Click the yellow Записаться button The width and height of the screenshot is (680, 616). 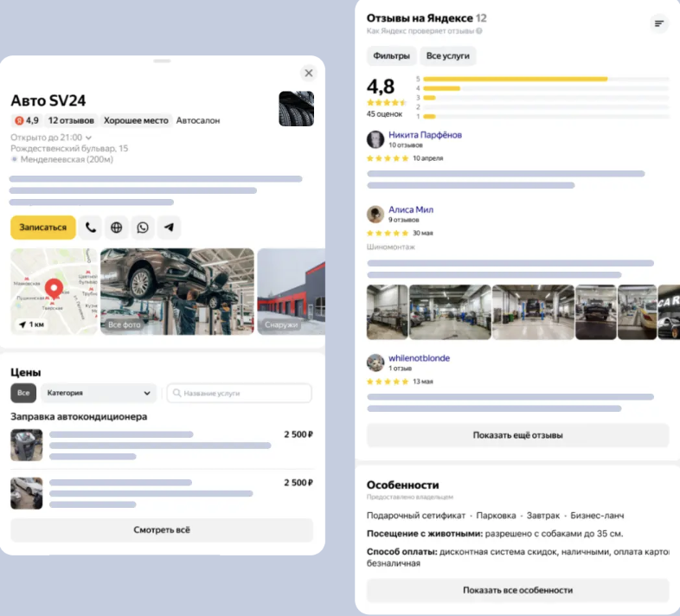pos(43,228)
